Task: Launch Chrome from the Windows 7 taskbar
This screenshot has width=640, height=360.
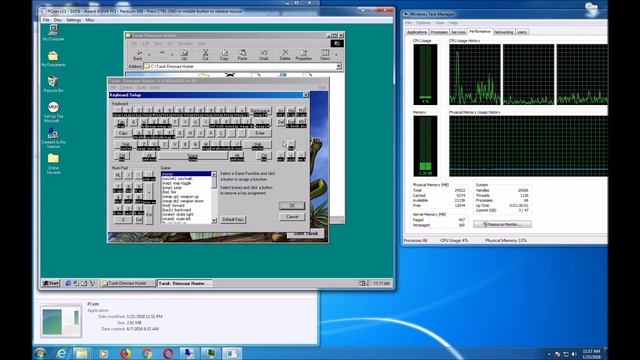Action: click(147, 353)
